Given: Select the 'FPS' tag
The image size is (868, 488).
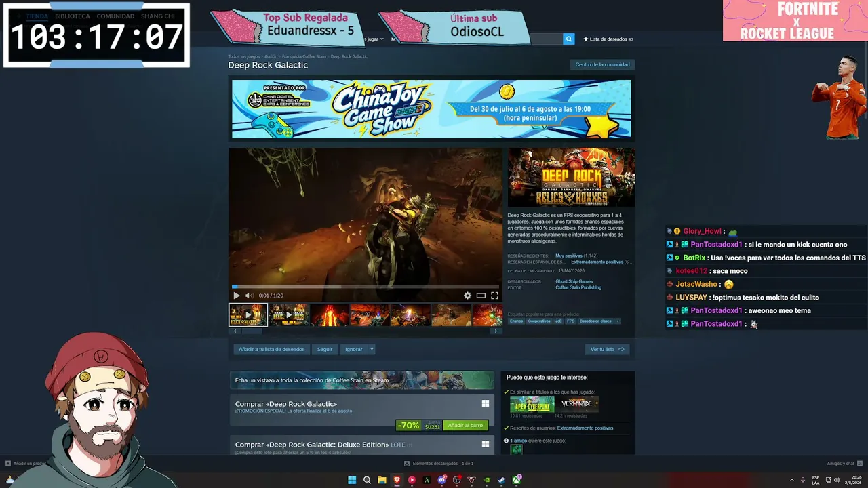Looking at the screenshot, I should pos(571,321).
